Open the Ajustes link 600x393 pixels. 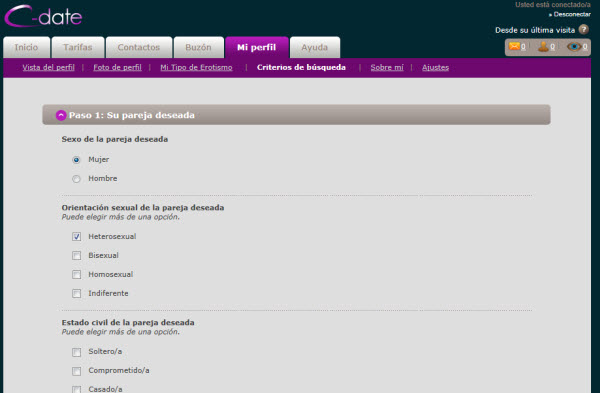[x=435, y=67]
